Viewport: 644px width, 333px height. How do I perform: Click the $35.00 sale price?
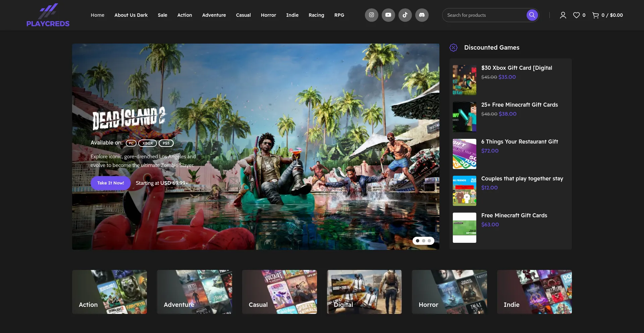click(x=507, y=77)
